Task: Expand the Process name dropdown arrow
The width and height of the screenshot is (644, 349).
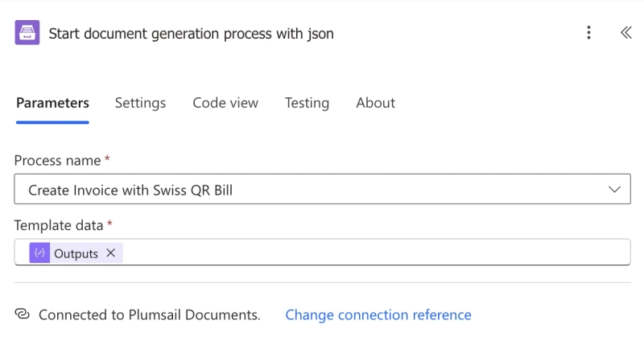Action: click(614, 189)
